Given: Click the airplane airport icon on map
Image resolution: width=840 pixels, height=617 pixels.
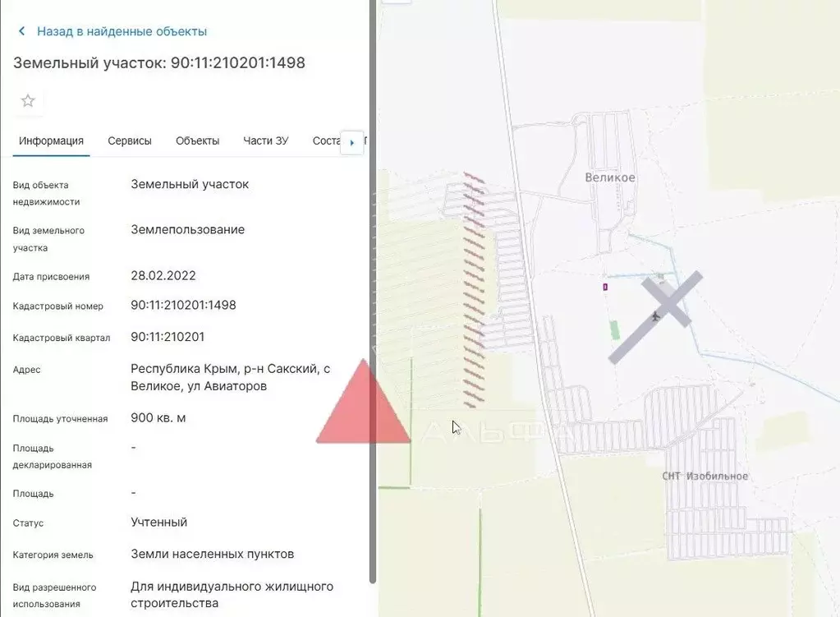Looking at the screenshot, I should (654, 316).
